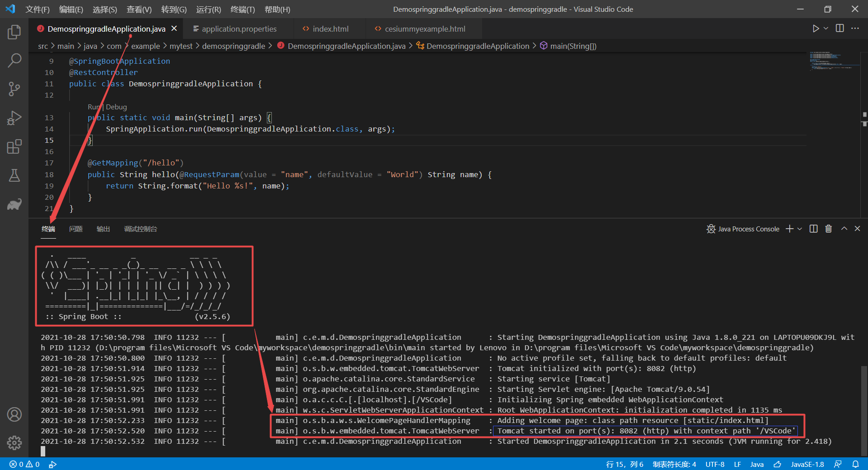Close the terminal panel
This screenshot has width=868, height=470.
(857, 229)
